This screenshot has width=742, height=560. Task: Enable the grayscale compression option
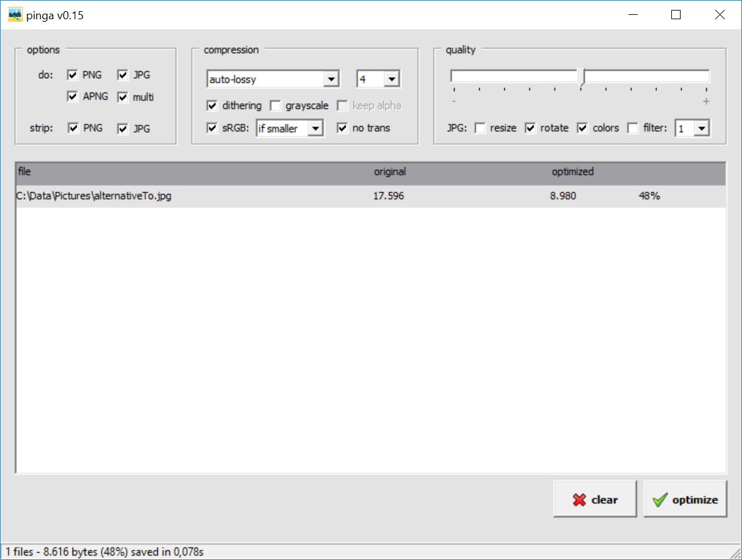point(275,105)
